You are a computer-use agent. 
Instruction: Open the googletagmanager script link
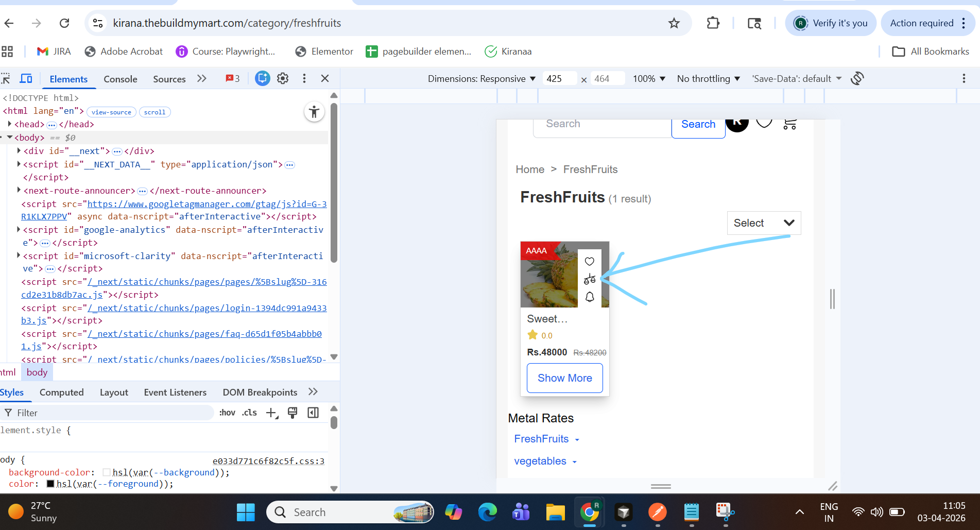[174, 210]
